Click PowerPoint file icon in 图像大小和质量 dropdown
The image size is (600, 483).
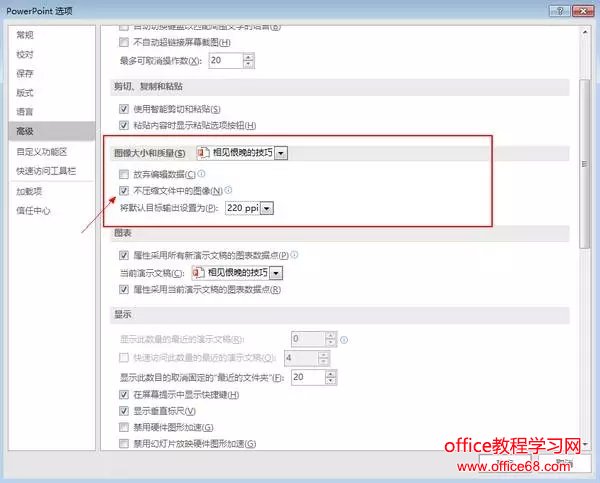point(203,153)
